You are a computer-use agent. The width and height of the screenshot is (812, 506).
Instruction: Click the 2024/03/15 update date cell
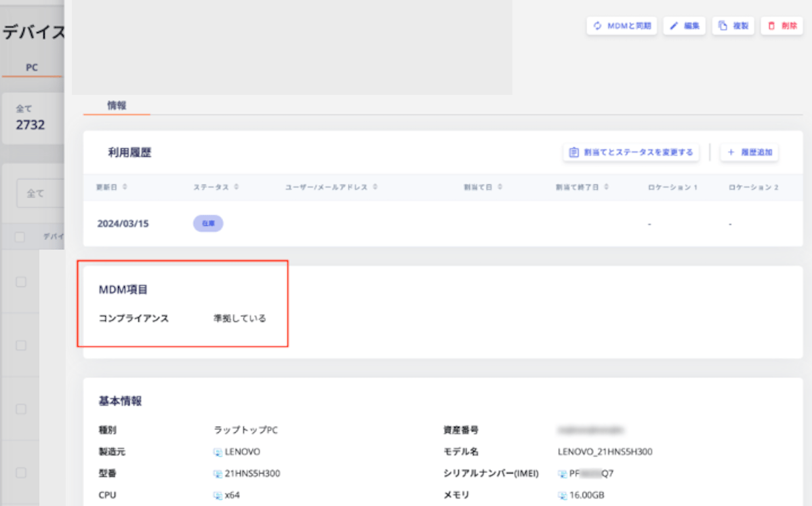pos(123,223)
